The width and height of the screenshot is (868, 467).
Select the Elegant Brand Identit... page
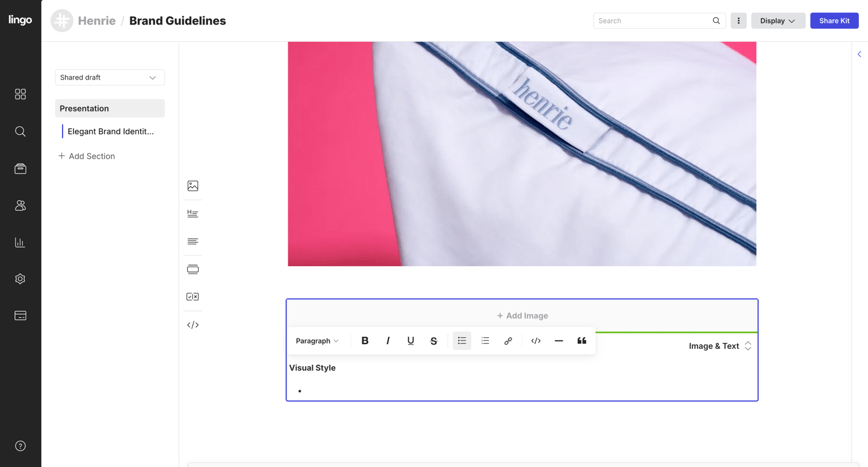coord(110,131)
